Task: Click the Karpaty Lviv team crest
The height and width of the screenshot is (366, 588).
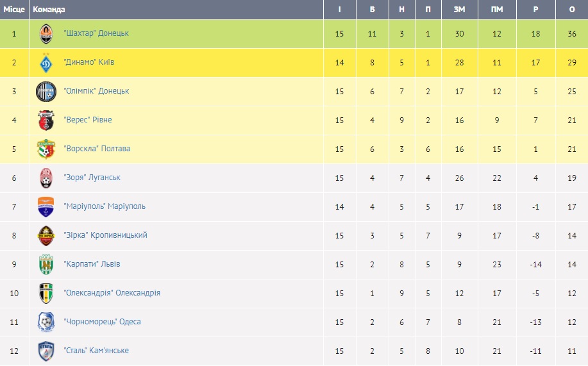Action: click(46, 264)
